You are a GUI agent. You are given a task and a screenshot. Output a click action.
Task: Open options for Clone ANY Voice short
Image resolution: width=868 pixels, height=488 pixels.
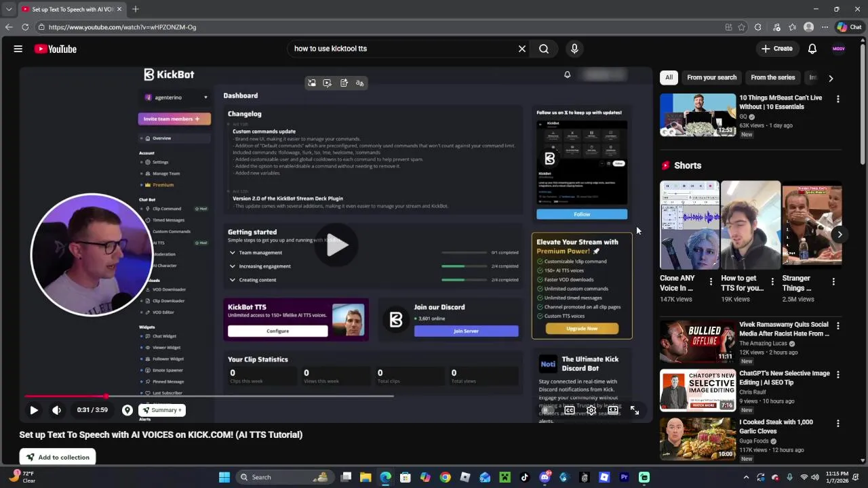[711, 281]
